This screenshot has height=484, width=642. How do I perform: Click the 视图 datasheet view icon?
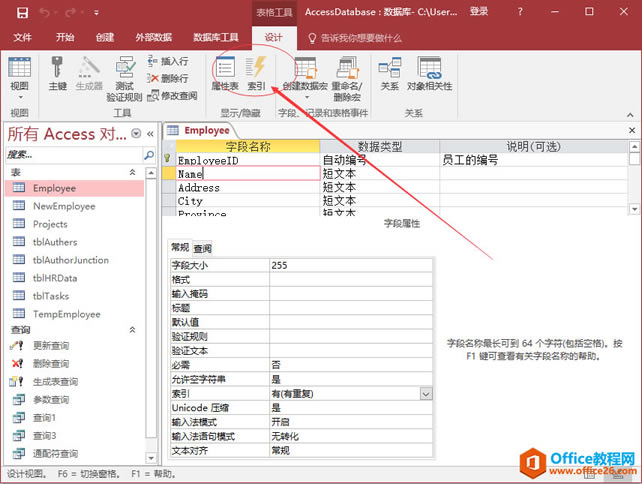click(19, 67)
